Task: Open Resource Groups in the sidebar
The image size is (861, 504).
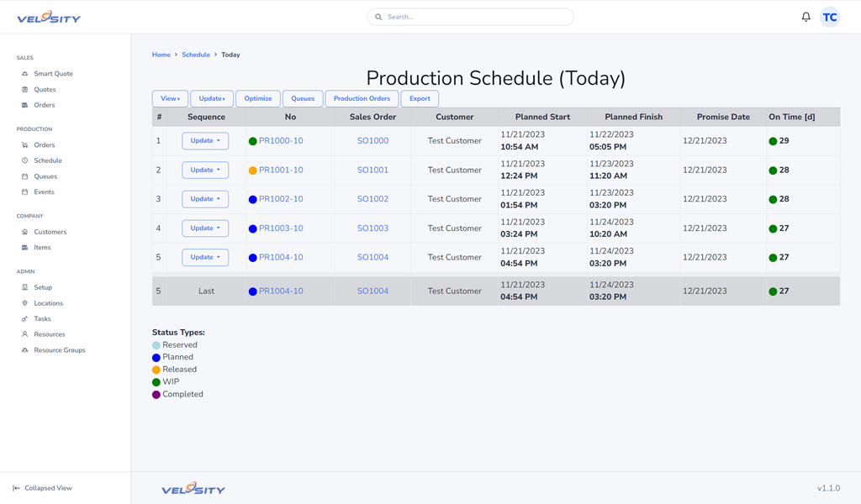Action: pyautogui.click(x=60, y=350)
